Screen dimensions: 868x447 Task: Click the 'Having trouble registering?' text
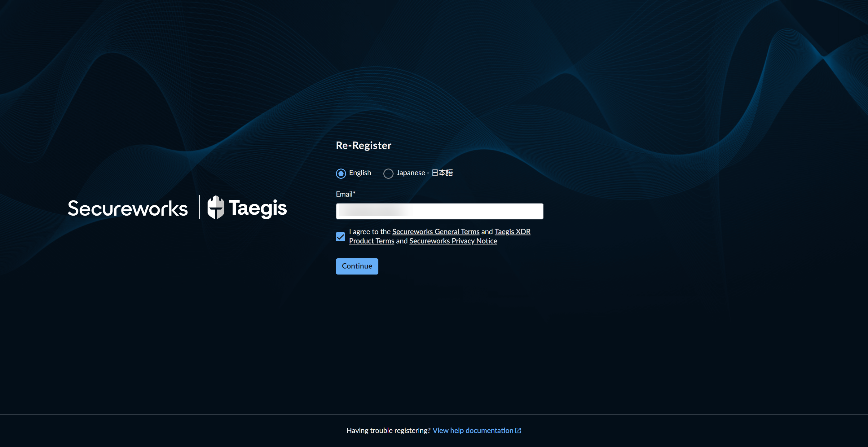tap(388, 431)
